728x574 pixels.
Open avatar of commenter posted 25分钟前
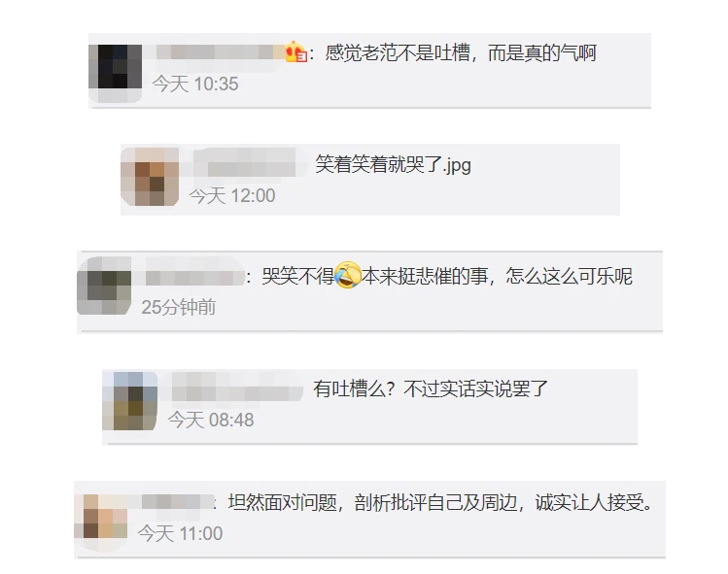[104, 287]
